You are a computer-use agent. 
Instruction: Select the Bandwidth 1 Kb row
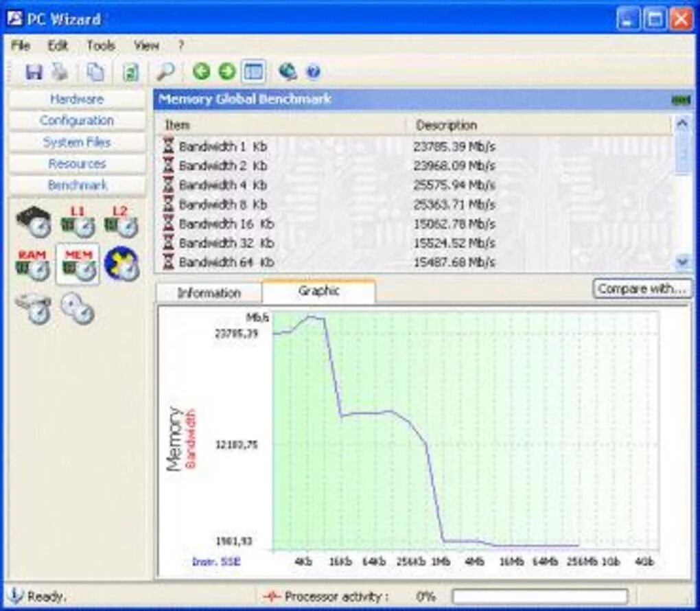413,146
